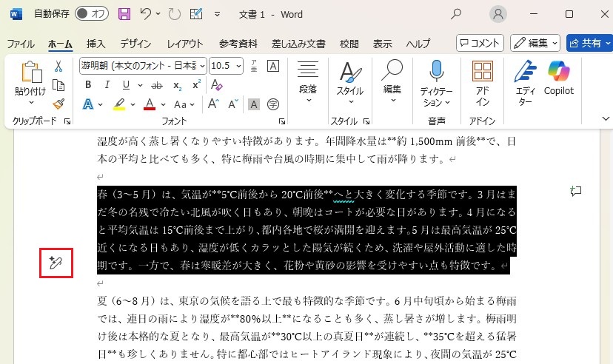Apply the yellow text highlight color
The height and width of the screenshot is (364, 613).
coord(119,104)
